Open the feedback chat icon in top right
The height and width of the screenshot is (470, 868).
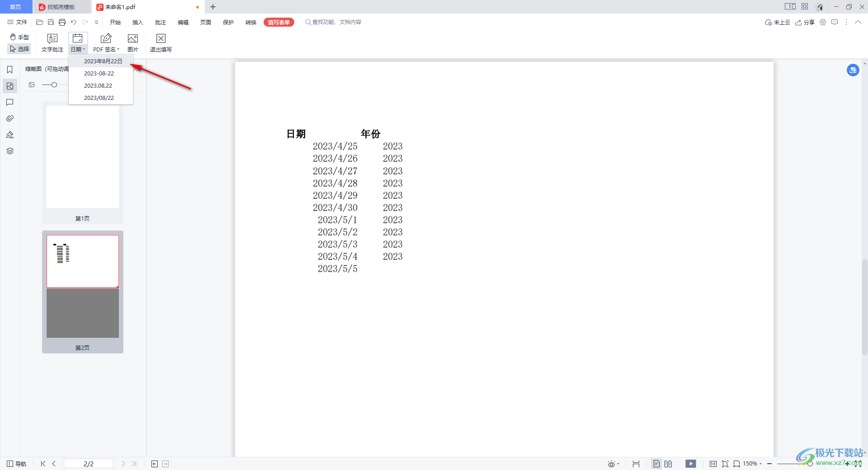click(835, 22)
